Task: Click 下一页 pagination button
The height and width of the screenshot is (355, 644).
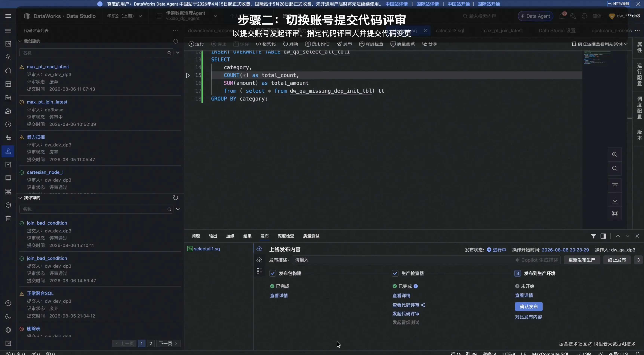Action: [168, 343]
